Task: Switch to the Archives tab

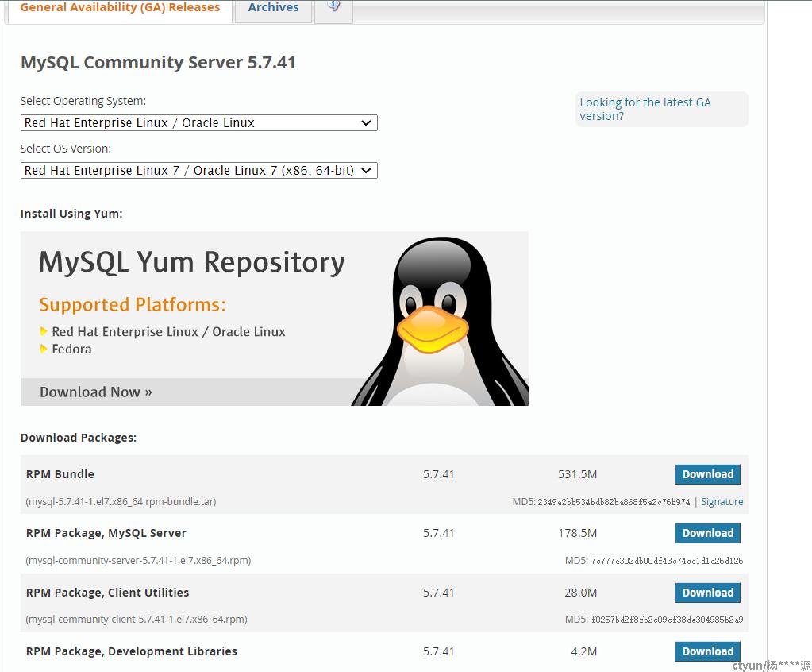Action: [x=273, y=10]
